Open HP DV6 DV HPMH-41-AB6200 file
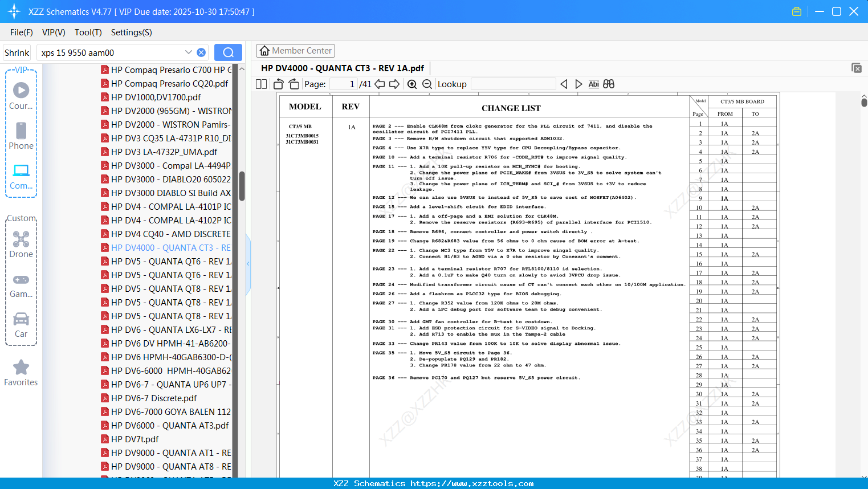This screenshot has width=868, height=489. [x=166, y=343]
